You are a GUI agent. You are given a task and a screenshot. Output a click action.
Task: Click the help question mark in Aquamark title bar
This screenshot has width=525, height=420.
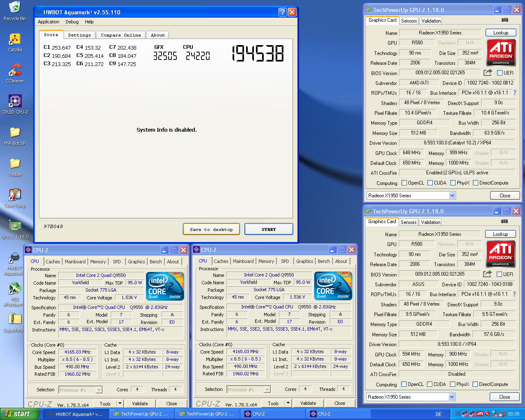point(283,12)
